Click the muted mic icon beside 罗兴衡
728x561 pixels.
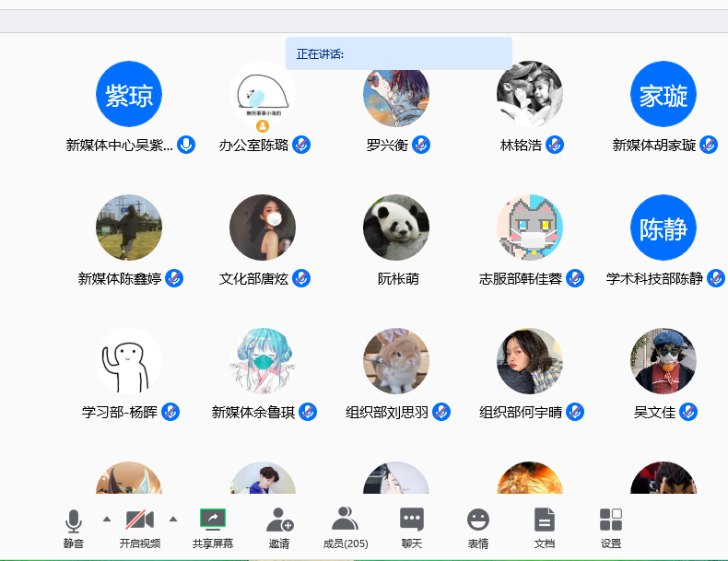421,145
